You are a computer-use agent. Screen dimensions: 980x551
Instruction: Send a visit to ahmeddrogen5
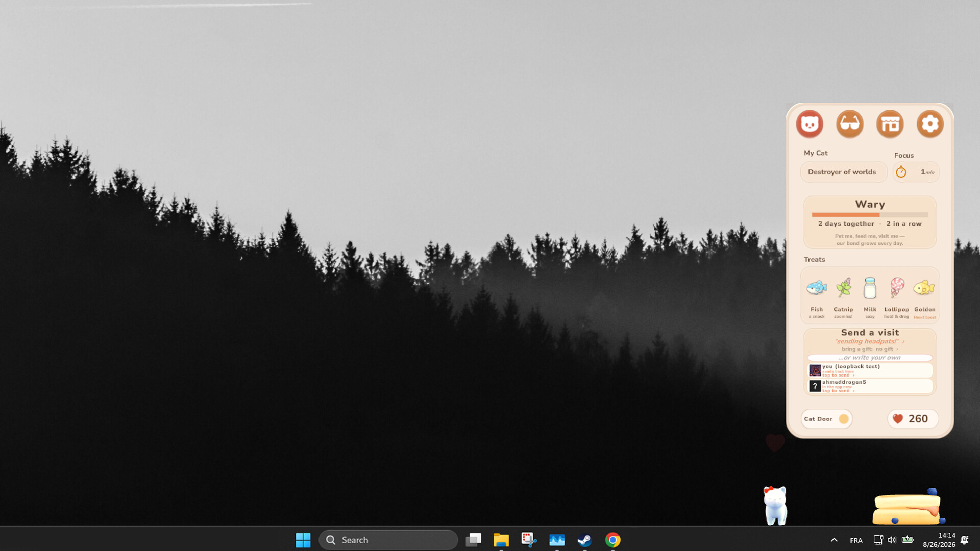[x=870, y=386]
